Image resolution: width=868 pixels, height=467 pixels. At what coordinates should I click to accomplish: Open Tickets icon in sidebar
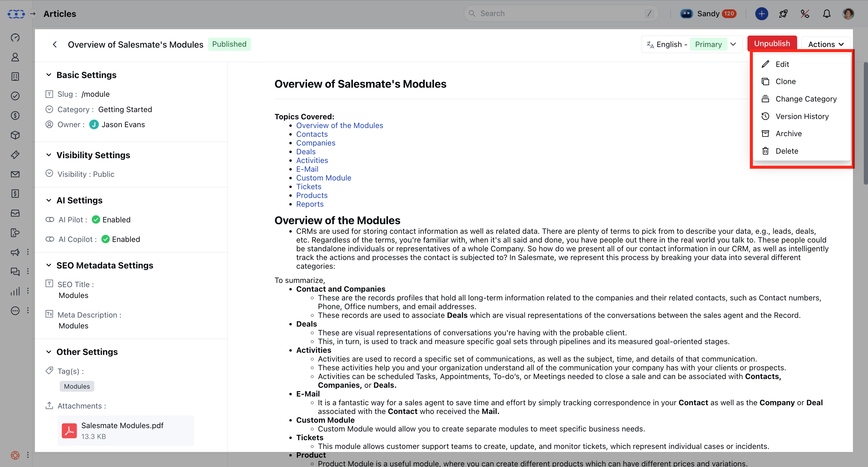pyautogui.click(x=15, y=155)
